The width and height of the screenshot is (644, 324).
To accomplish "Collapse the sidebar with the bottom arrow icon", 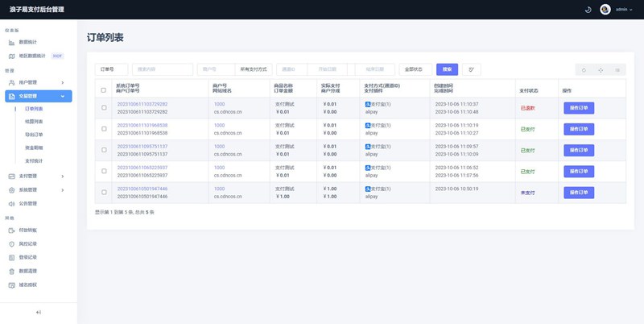I will click(39, 312).
